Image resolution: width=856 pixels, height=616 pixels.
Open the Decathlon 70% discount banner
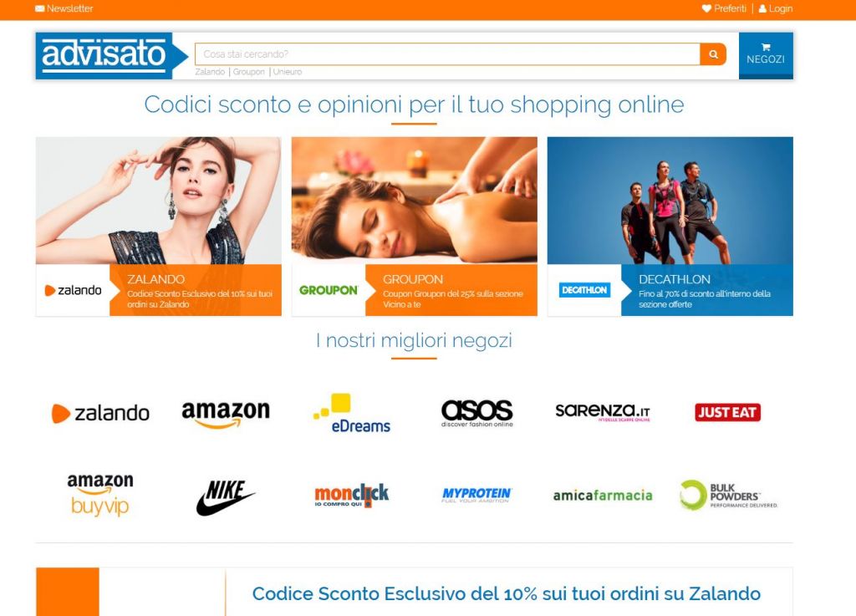(670, 226)
